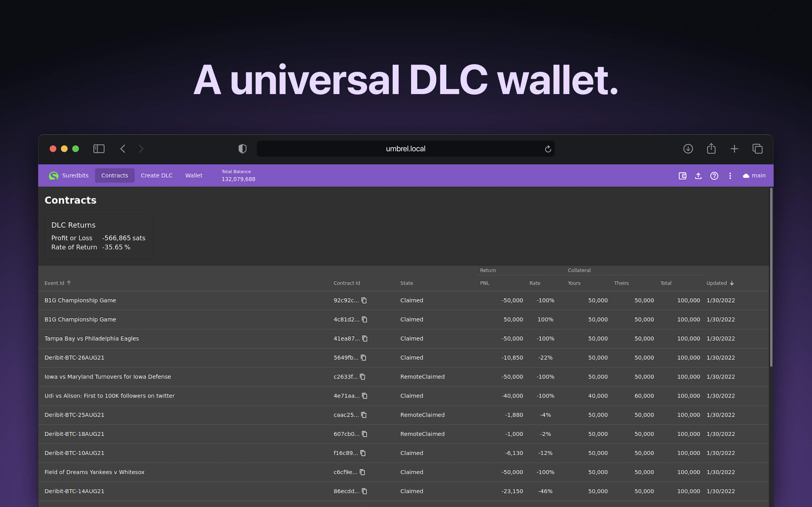Open the browser downloads dropdown
The image size is (812, 507).
coord(688,148)
